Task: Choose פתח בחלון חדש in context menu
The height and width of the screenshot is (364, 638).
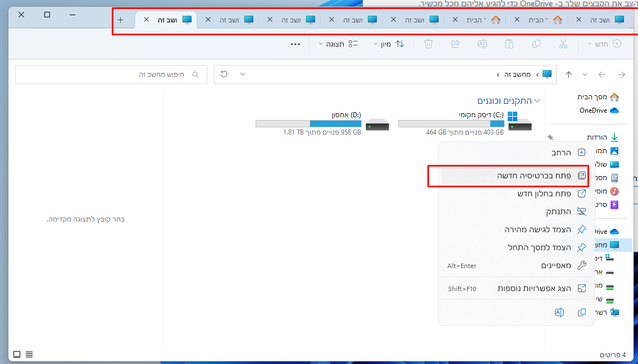Action: (x=516, y=193)
